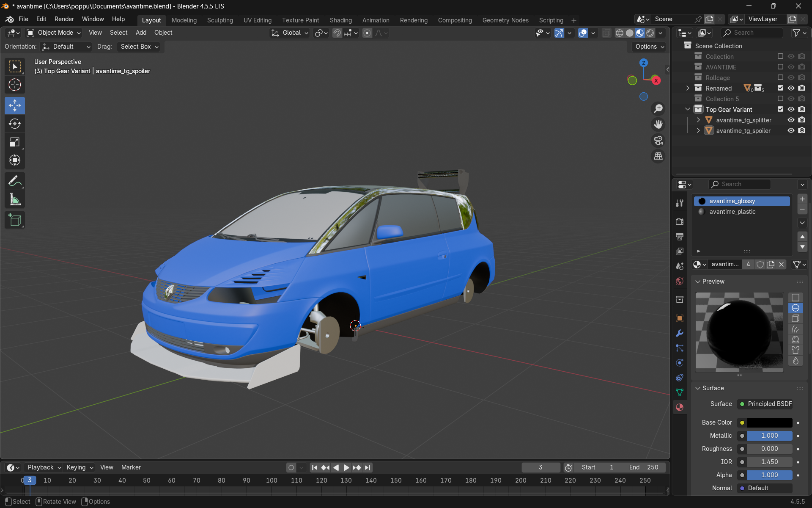Click the Add Cube tool

15,220
